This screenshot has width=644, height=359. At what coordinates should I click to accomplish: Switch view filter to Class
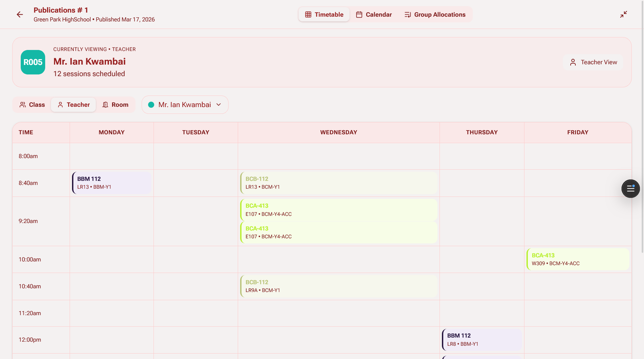tap(32, 105)
